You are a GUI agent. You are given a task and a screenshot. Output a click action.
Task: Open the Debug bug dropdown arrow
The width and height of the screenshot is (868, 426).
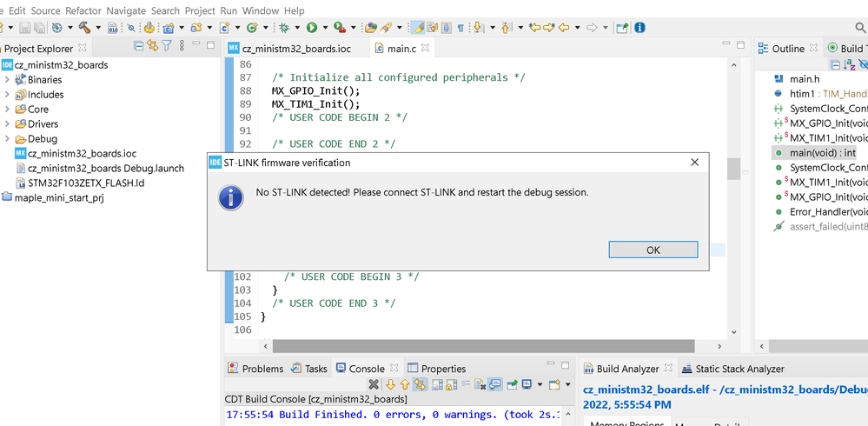coord(297,27)
